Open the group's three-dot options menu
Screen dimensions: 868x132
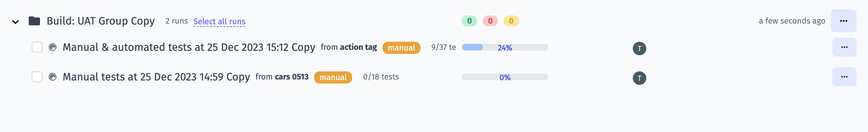844,21
